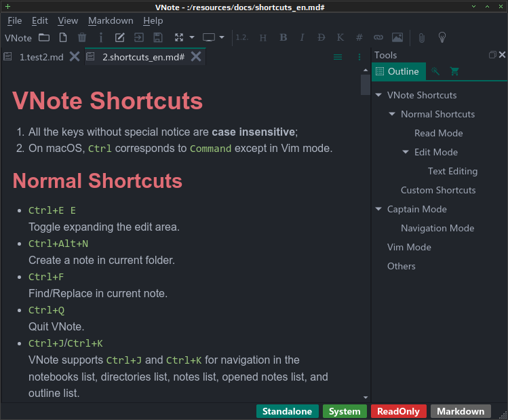Image resolution: width=508 pixels, height=420 pixels.
Task: Open the opened notes list icon
Action: (x=338, y=57)
